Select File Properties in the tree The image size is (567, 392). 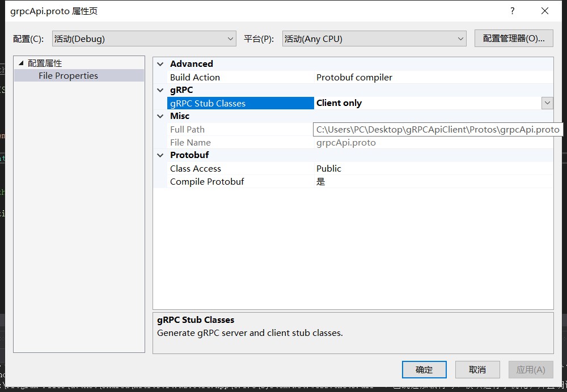pyautogui.click(x=68, y=76)
